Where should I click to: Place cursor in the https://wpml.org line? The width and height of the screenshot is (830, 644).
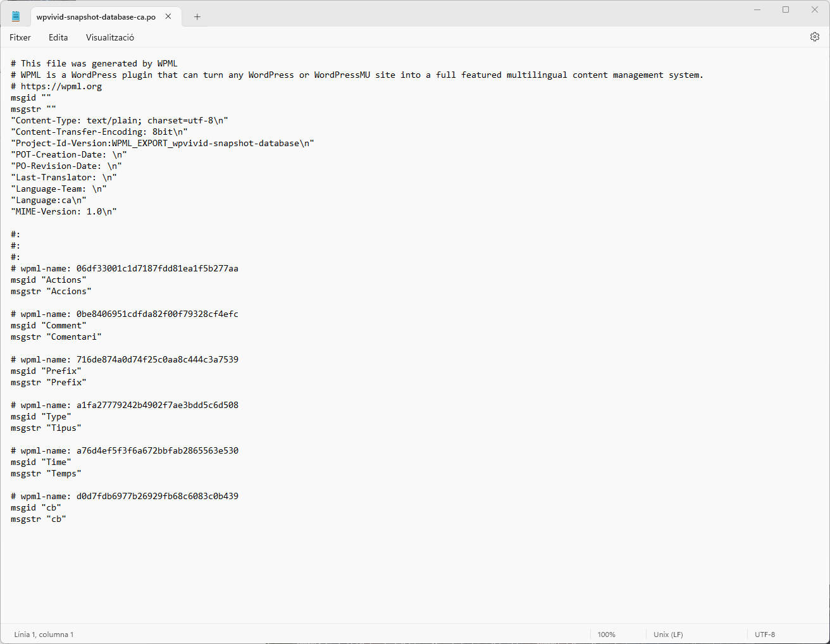56,86
